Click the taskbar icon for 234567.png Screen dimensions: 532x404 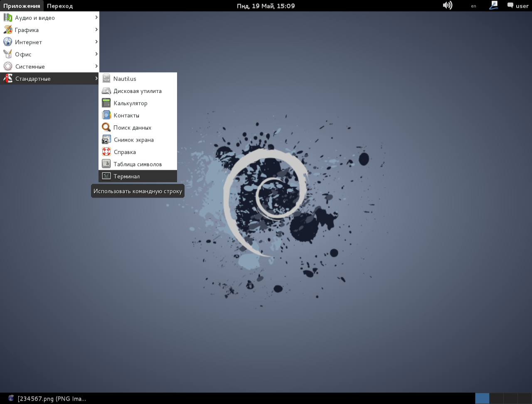pos(11,399)
